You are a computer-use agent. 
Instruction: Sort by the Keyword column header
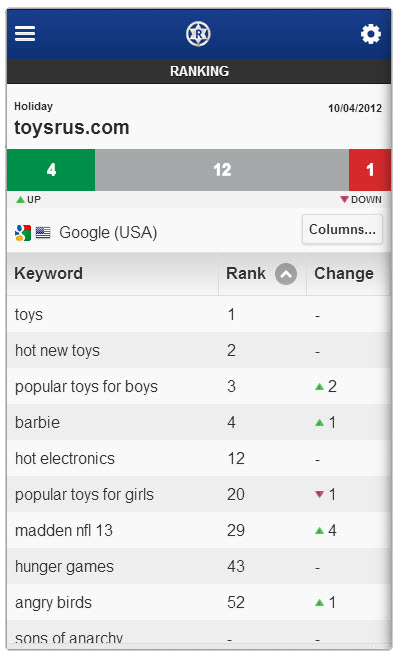point(49,274)
